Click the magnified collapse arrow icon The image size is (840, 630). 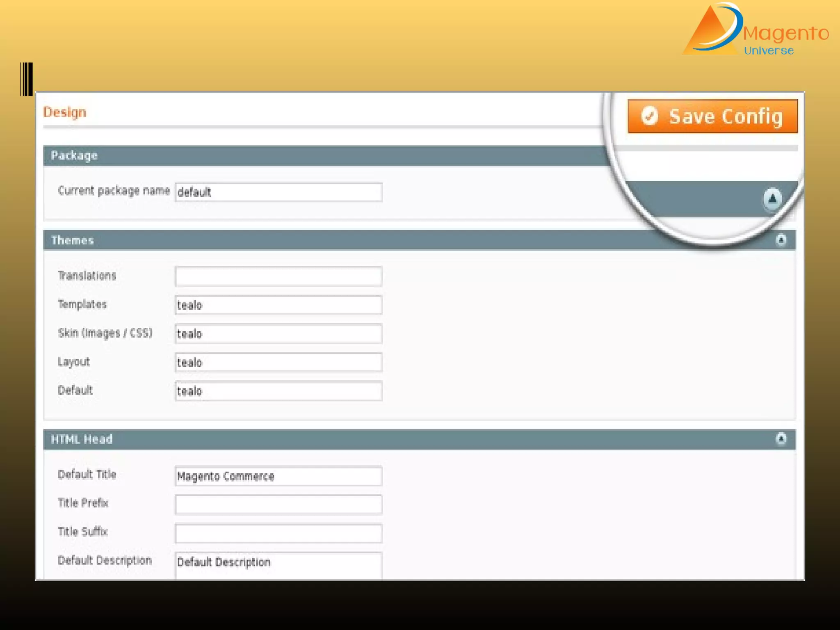772,199
